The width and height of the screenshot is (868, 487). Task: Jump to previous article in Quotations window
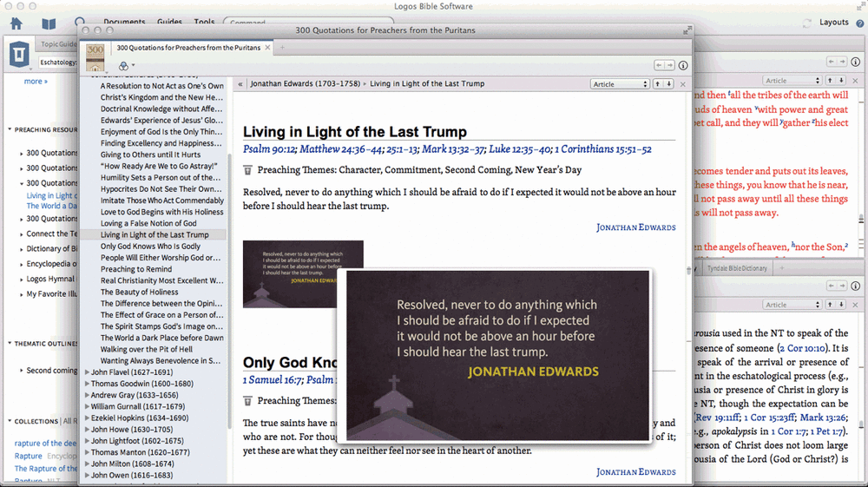658,84
